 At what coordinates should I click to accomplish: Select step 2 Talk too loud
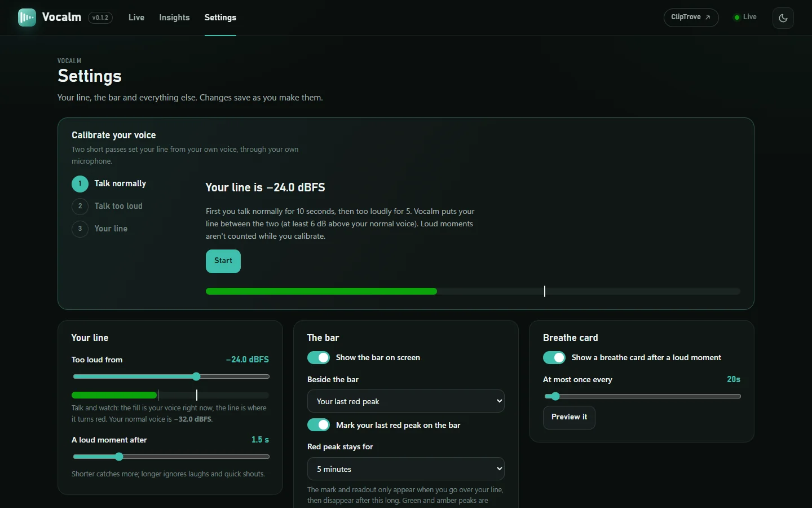pos(108,207)
